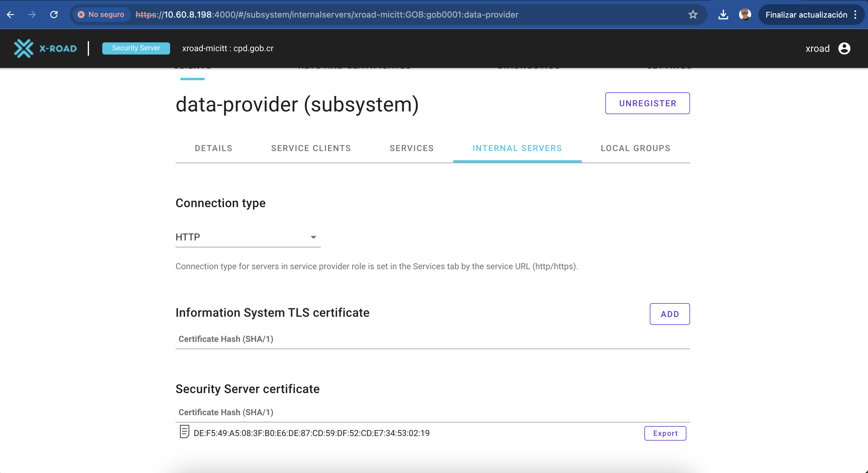
Task: Click 'xroad-micitt : cpd.gob.cr' server name
Action: (x=228, y=48)
